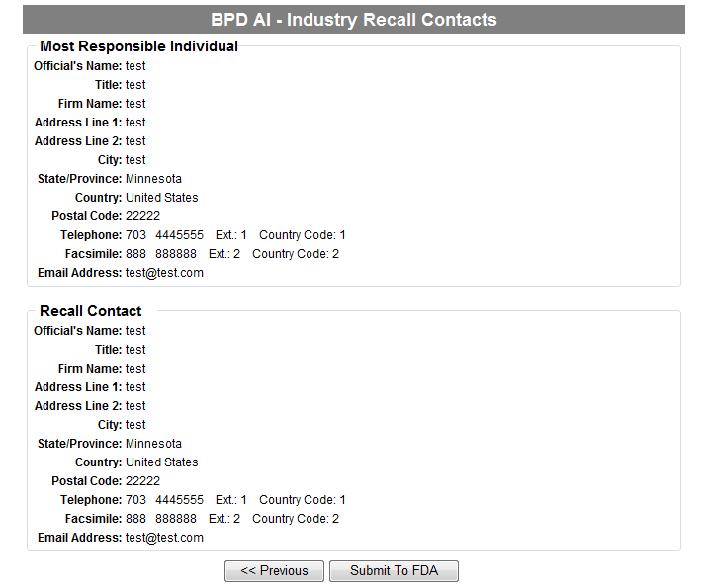Click United States country in Recall Contact
This screenshot has width=709, height=588.
click(x=161, y=462)
